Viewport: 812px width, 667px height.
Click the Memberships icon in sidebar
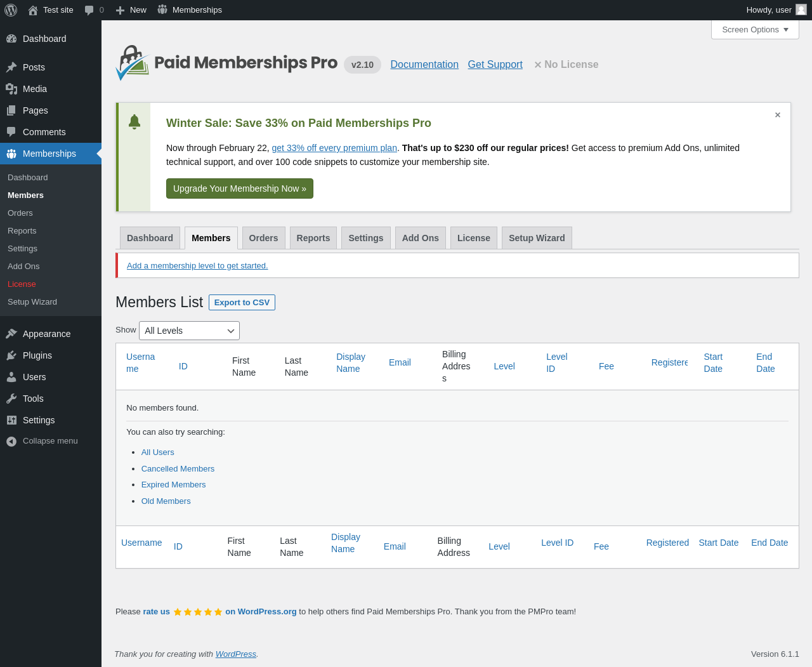click(11, 154)
